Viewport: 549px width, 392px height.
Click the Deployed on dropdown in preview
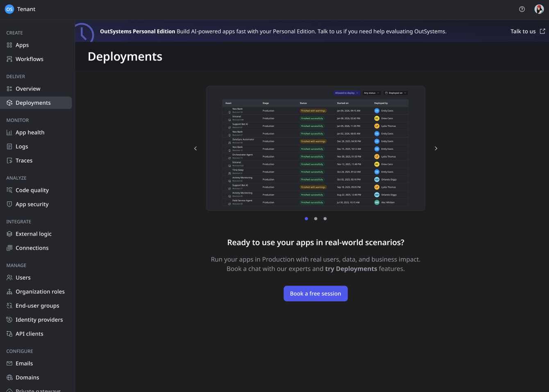(395, 93)
